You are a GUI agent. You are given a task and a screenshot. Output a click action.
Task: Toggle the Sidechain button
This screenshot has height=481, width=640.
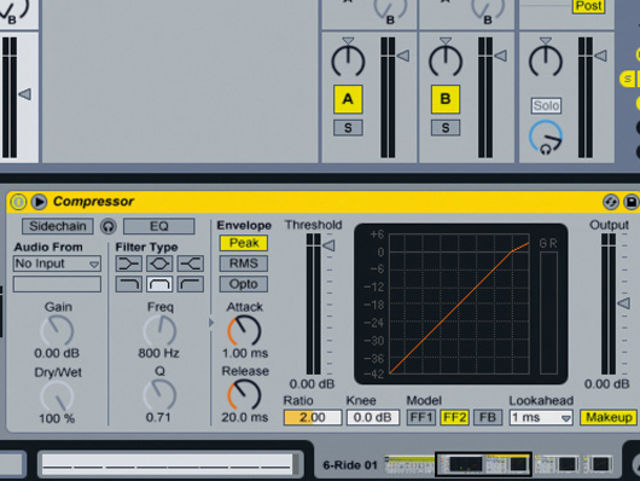click(58, 226)
